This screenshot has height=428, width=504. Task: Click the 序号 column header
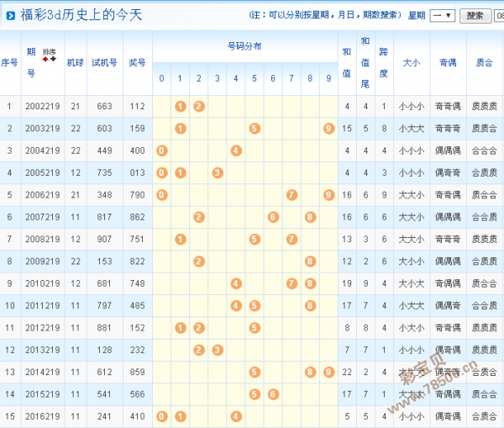[x=9, y=62]
